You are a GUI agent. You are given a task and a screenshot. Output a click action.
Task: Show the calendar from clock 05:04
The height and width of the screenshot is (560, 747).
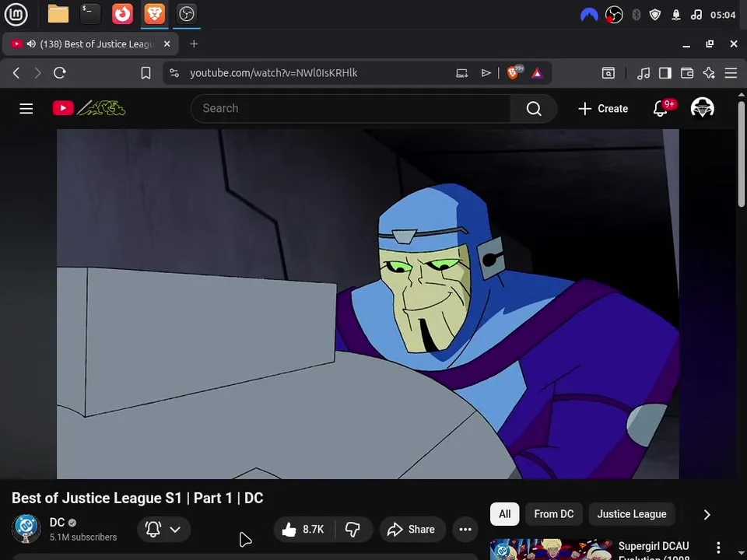[x=723, y=16]
